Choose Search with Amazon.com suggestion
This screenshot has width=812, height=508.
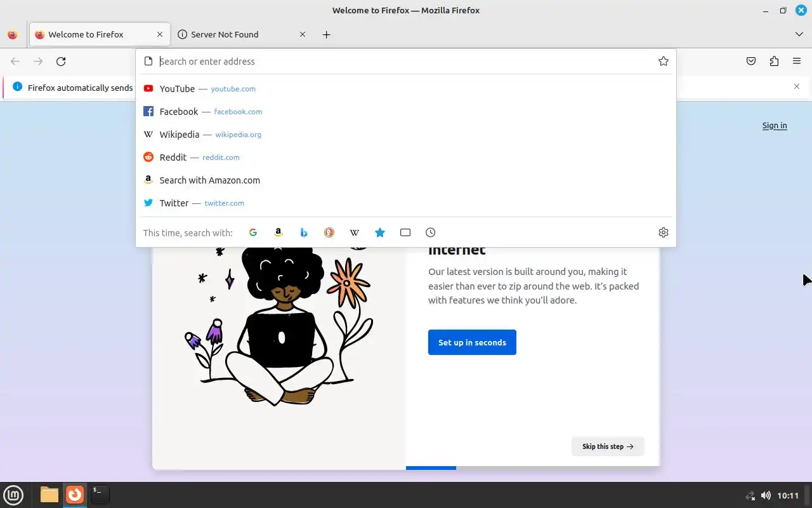click(406, 180)
